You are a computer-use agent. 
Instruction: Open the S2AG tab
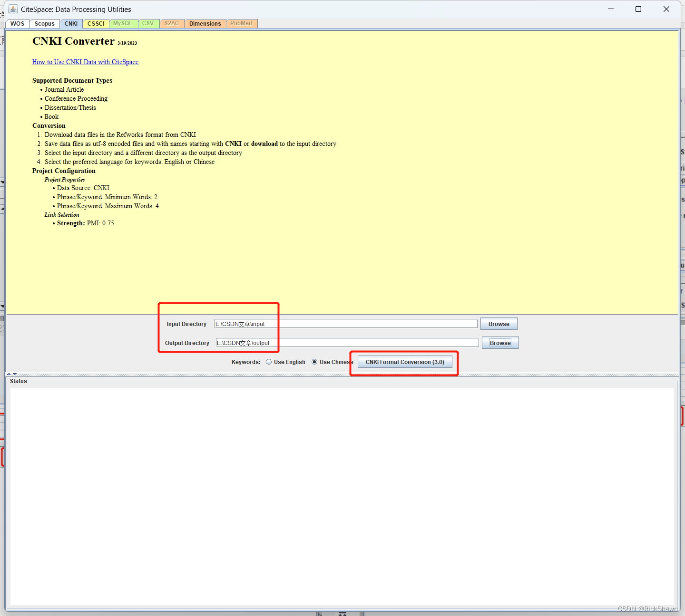(172, 23)
